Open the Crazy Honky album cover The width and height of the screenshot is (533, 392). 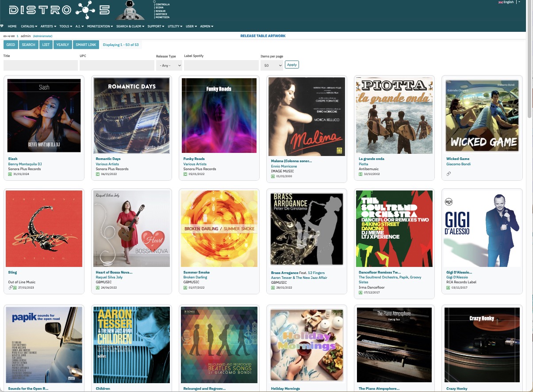(x=482, y=345)
